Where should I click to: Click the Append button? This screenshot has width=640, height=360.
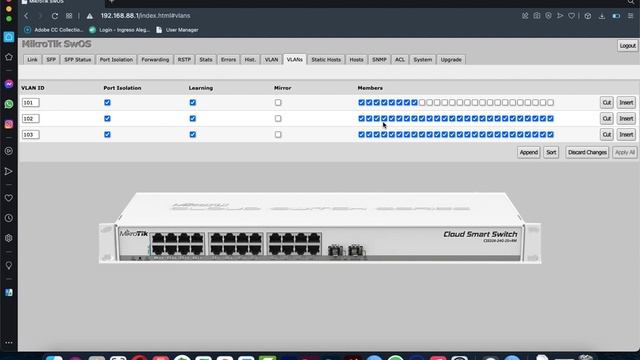tap(529, 152)
